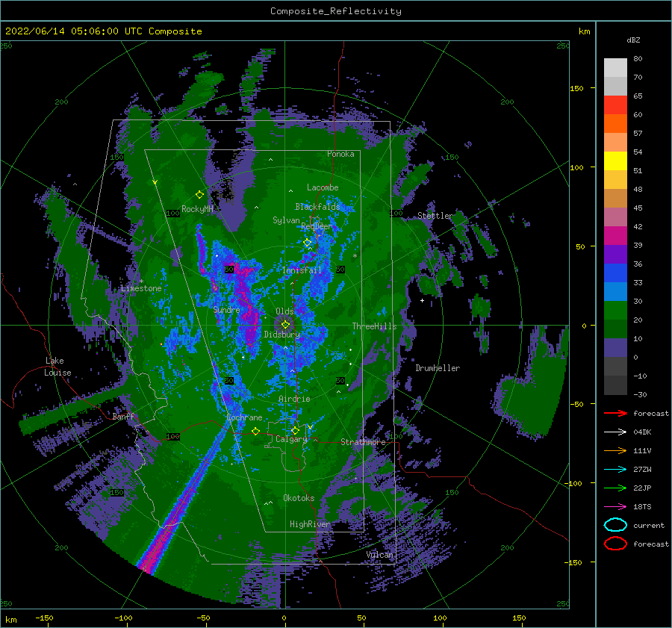Click the green 22JP arrow in legend
This screenshot has width=672, height=628.
tap(615, 488)
